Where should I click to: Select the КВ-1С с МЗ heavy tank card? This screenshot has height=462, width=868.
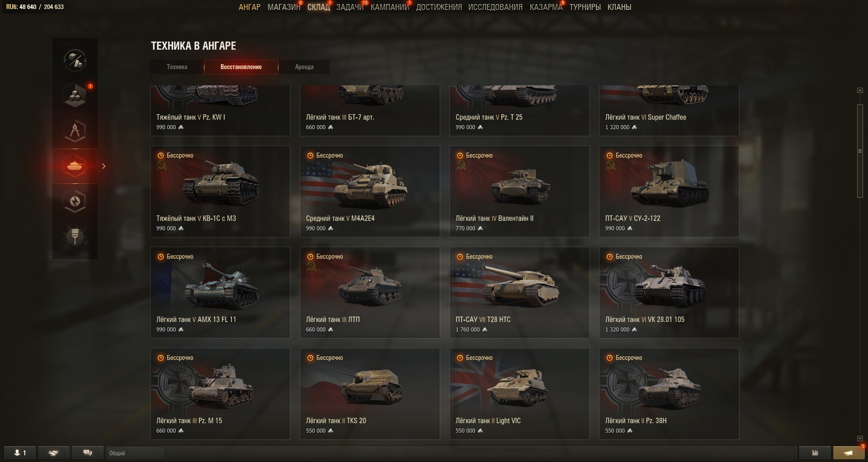220,191
